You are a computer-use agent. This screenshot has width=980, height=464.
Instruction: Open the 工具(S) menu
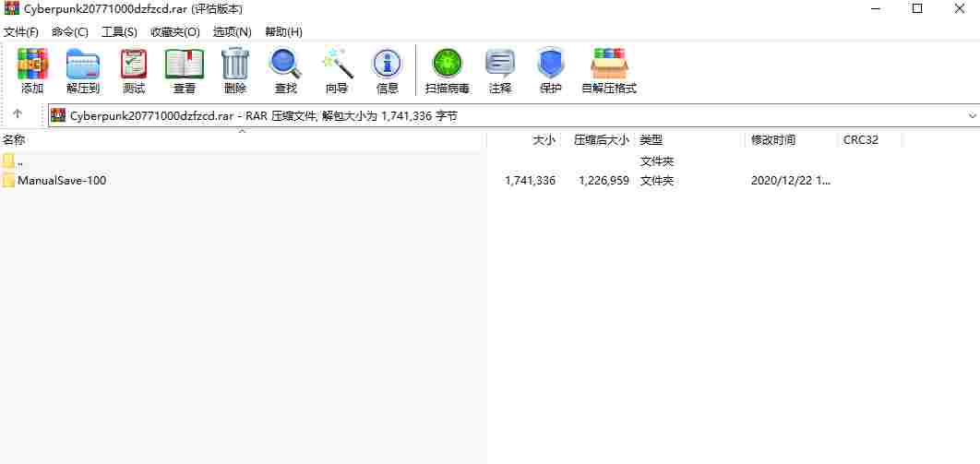(119, 32)
